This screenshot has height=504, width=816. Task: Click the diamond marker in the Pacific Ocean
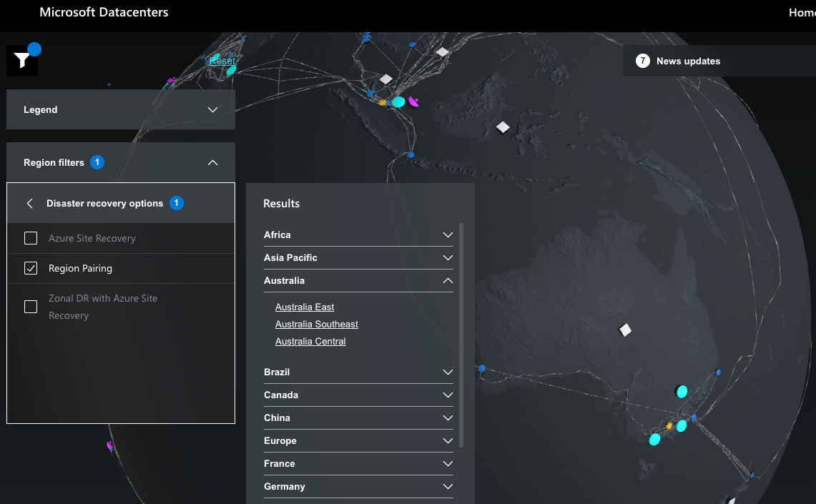point(503,127)
